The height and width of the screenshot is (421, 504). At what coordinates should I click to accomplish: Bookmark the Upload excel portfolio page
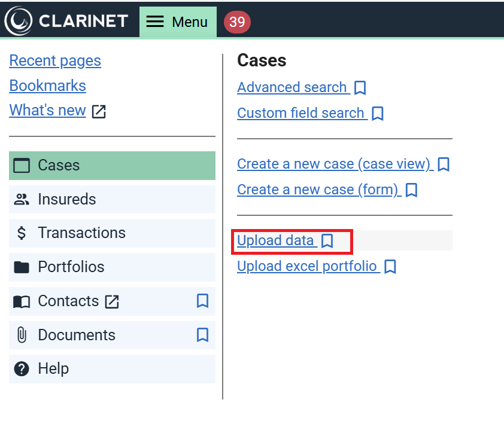point(390,267)
